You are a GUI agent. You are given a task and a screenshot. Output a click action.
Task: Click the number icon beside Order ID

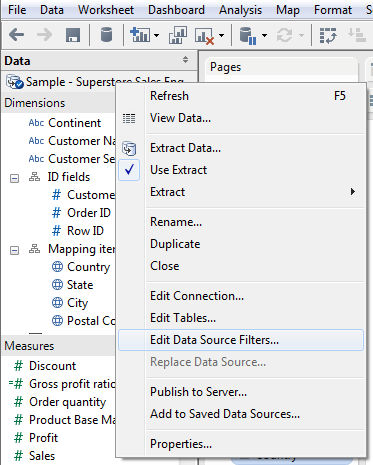pos(57,213)
